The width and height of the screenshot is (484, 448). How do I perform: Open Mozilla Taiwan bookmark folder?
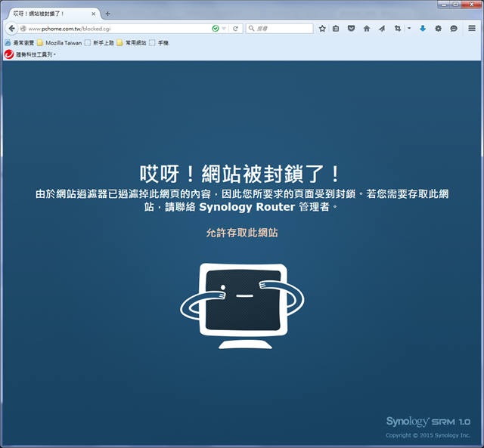point(60,43)
